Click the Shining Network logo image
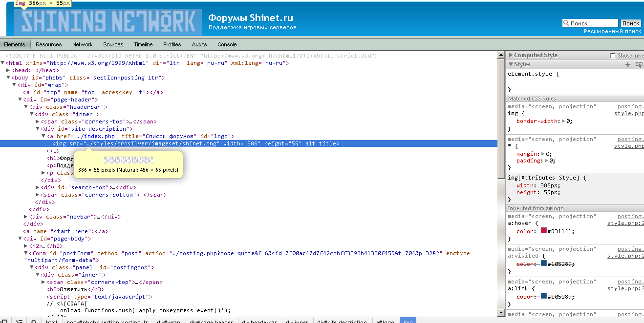The image size is (644, 323). pos(107,22)
